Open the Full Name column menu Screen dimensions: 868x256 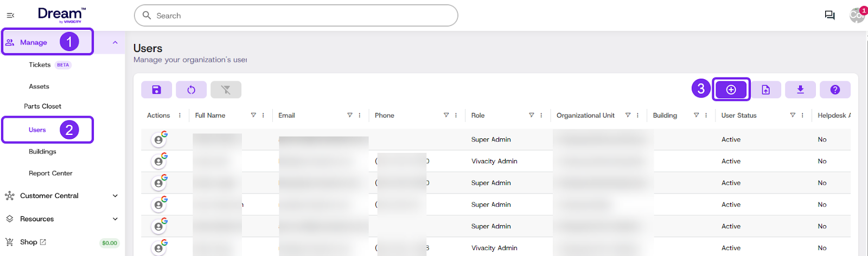tap(263, 116)
